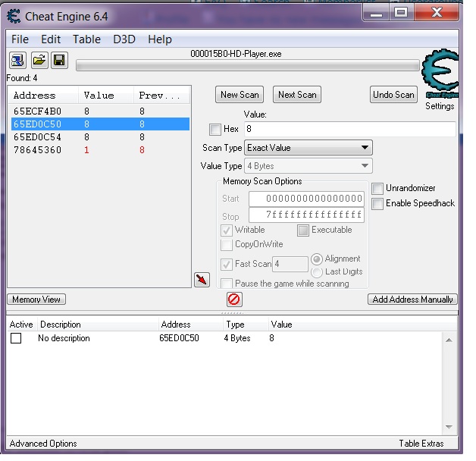Click the Cheat Engine title bar gear icon
The width and height of the screenshot is (476, 461).
click(x=14, y=16)
